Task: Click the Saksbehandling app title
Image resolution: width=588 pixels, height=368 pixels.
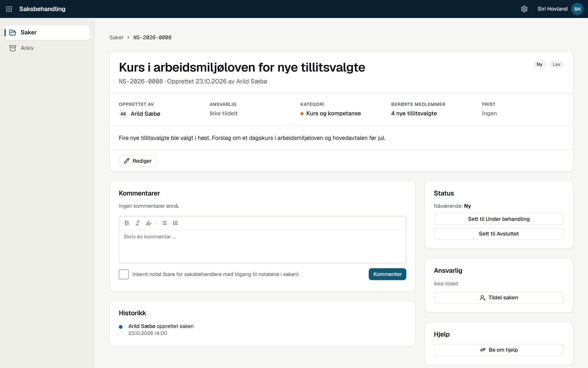Action: point(42,9)
